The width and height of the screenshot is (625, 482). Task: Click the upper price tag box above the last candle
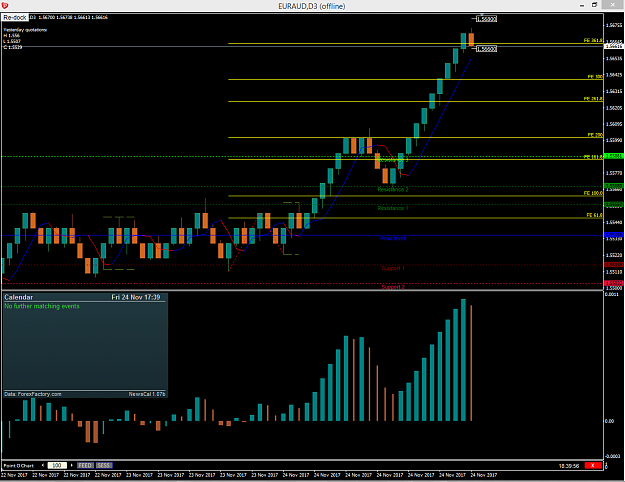(487, 19)
